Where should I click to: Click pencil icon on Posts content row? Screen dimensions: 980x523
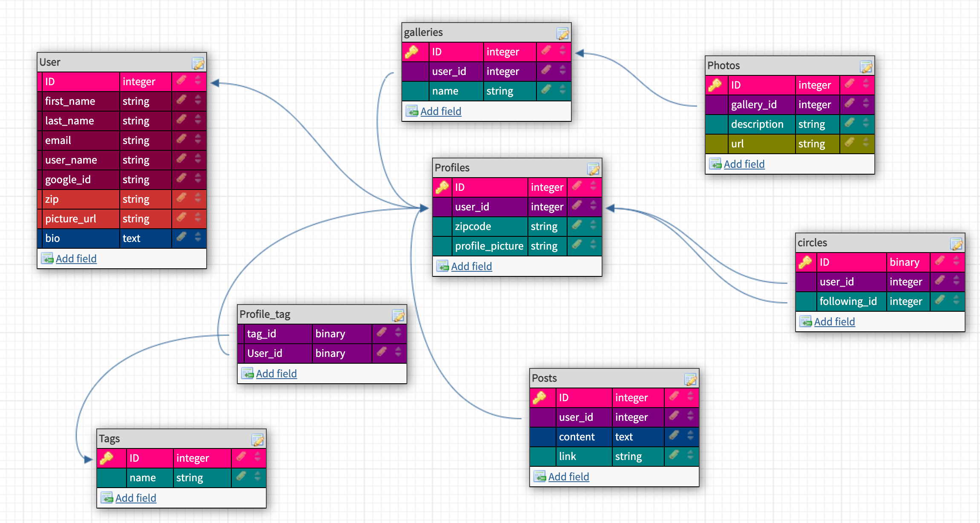pos(674,435)
